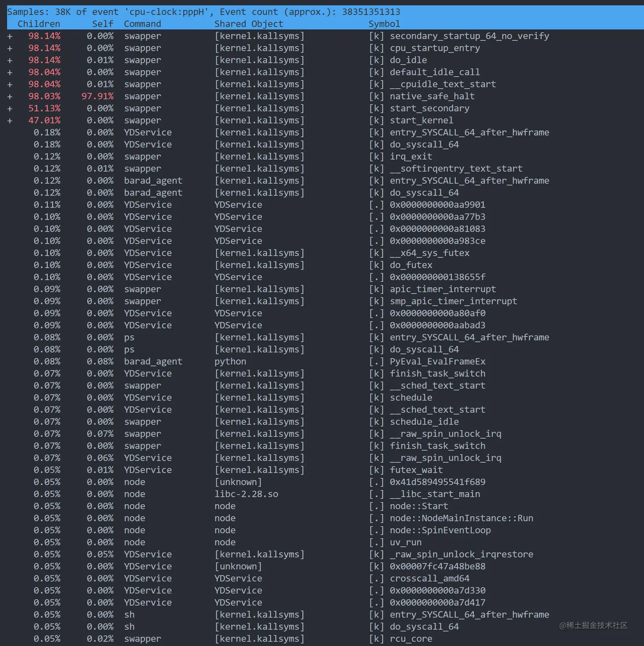Click the python shared object
The height and width of the screenshot is (646, 644).
[230, 361]
